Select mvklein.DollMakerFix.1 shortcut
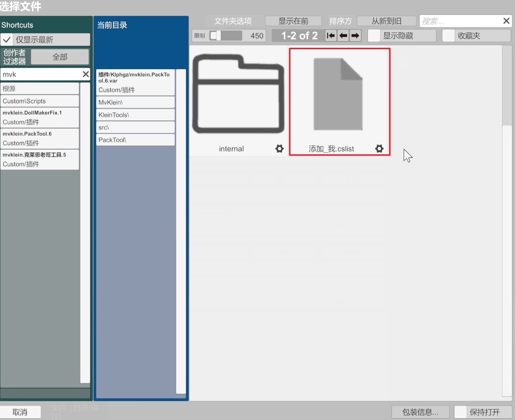 click(x=39, y=117)
